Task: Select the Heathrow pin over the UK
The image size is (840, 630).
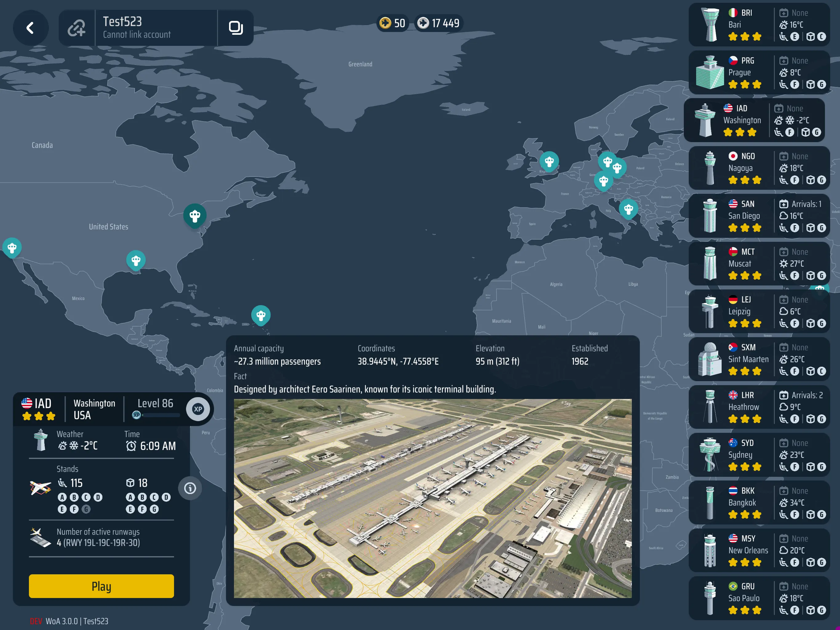Action: (549, 161)
